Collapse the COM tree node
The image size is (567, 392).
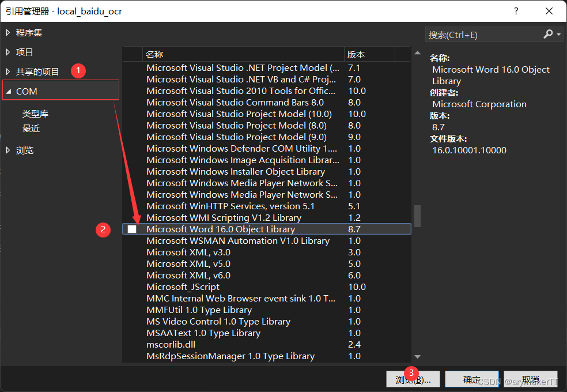point(9,92)
